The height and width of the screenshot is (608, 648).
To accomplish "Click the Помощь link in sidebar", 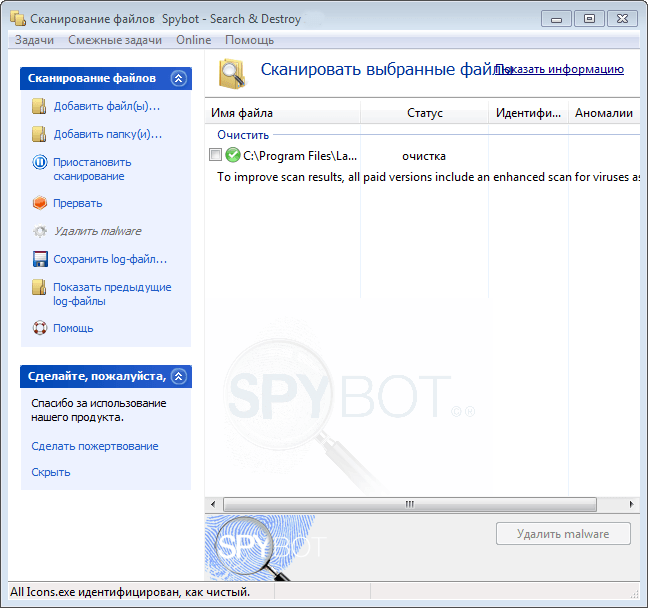I will [73, 328].
